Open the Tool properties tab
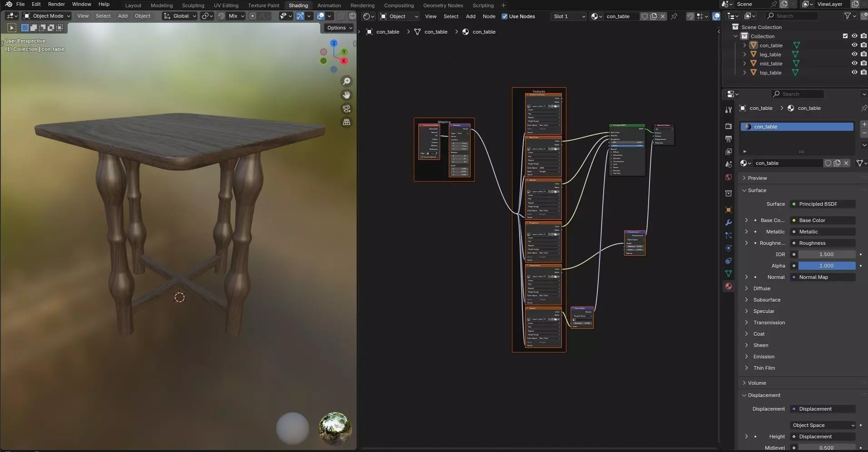Image resolution: width=868 pixels, height=452 pixels. (729, 110)
